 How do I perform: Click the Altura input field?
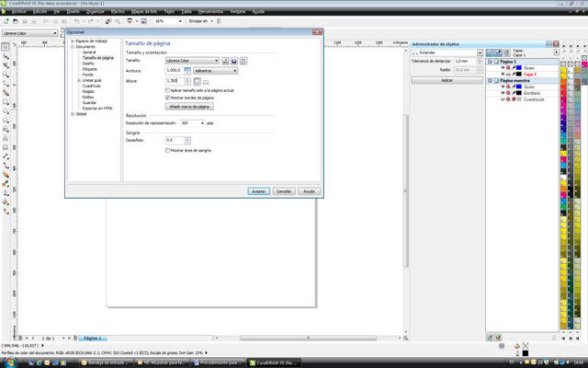[171, 81]
